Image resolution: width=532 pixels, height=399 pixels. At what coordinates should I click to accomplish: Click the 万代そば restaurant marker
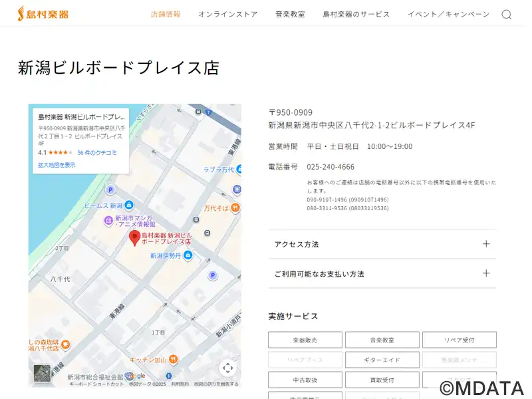237,208
